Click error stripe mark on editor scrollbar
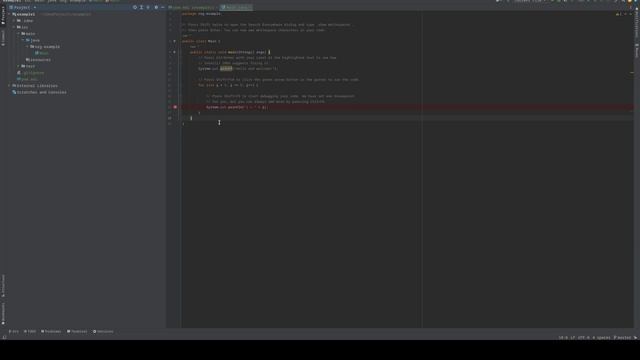Viewport: 640px width, 360px height. pos(632,73)
